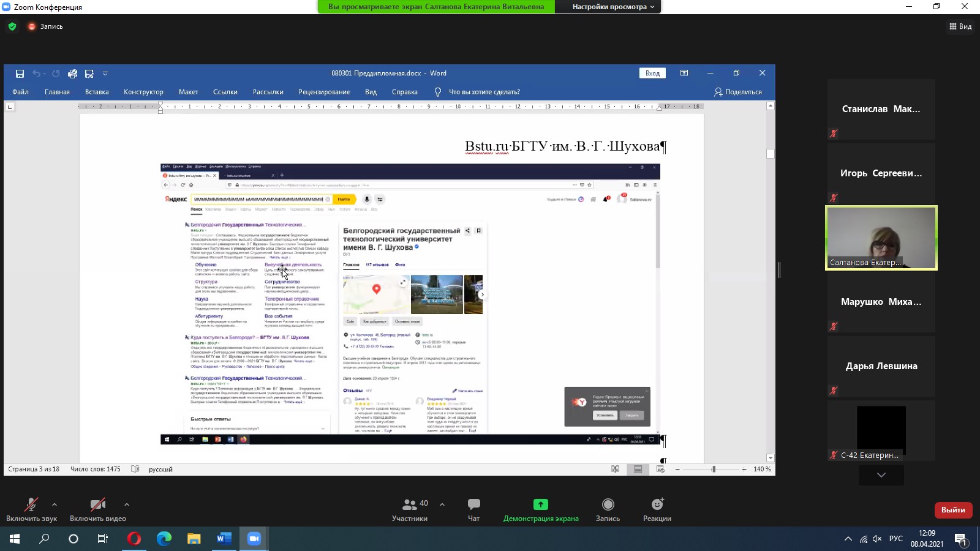Click the 140 % zoom level
980x551 pixels.
click(762, 469)
